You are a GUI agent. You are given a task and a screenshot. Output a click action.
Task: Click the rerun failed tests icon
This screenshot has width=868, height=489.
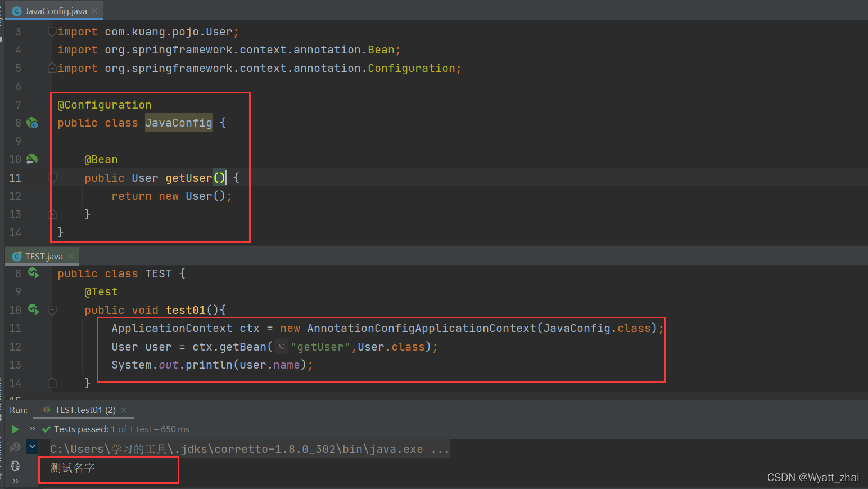(x=15, y=447)
